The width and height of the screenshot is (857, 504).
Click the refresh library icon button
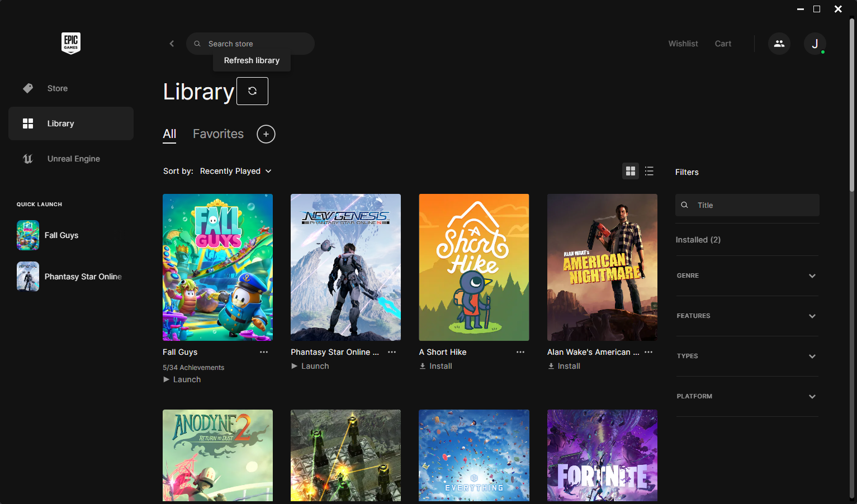coord(252,91)
